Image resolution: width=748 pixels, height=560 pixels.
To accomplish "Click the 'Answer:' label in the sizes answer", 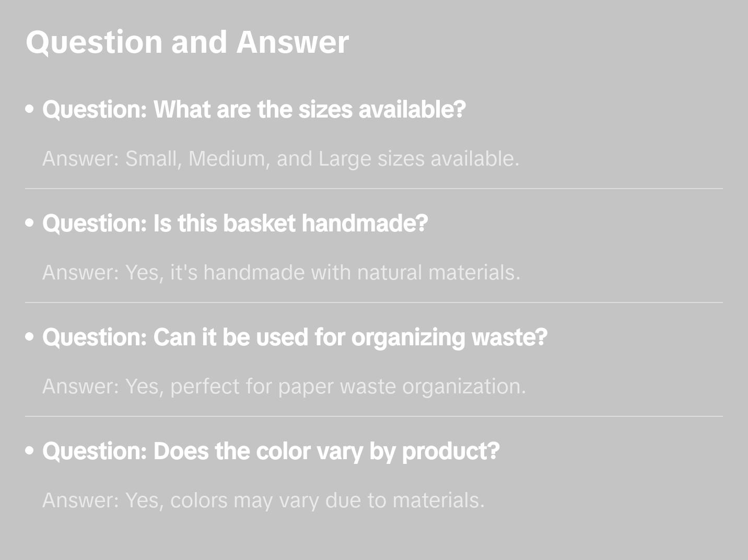I will [80, 159].
